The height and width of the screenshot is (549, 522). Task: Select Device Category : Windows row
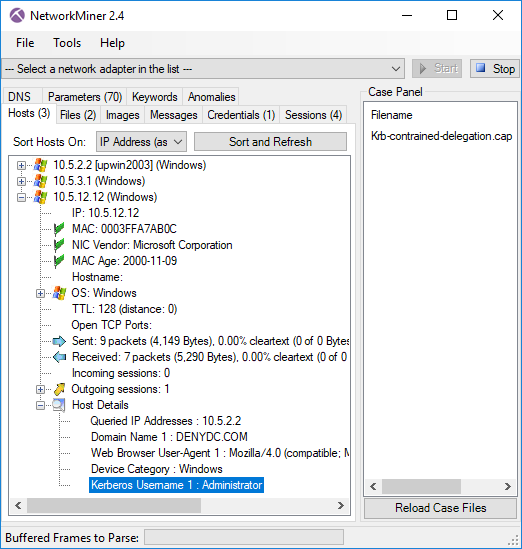(156, 469)
